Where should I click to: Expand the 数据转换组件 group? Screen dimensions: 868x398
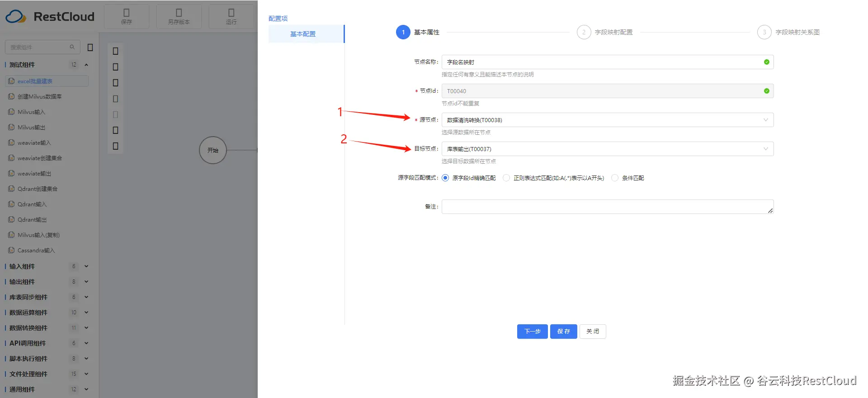86,328
